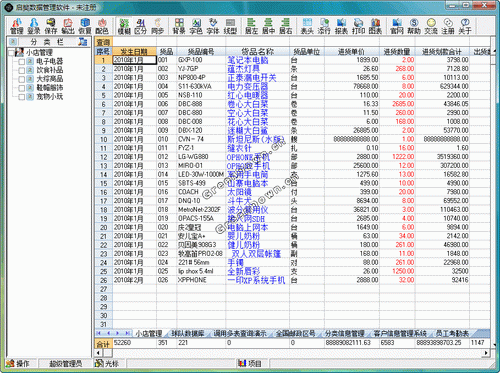Select the 居中 (center align) icon
The height and width of the screenshot is (373, 500).
pos(268,26)
